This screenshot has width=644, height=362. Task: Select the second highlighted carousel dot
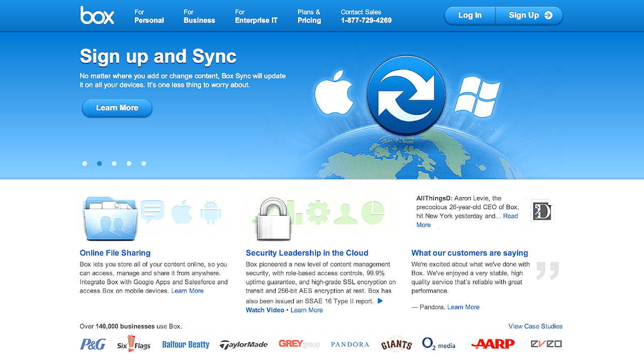point(100,163)
